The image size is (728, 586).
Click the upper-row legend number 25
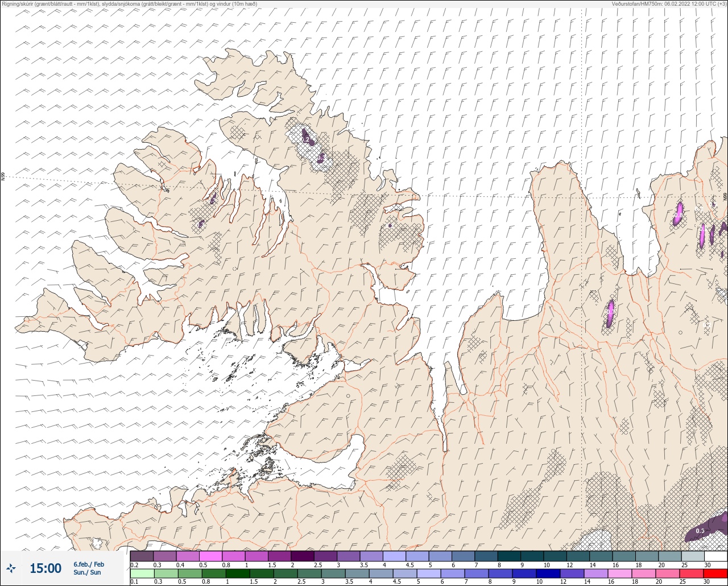pos(684,565)
